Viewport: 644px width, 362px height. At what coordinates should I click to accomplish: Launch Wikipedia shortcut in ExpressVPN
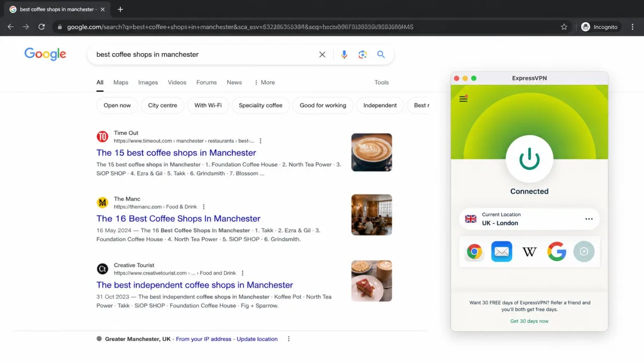tap(530, 252)
